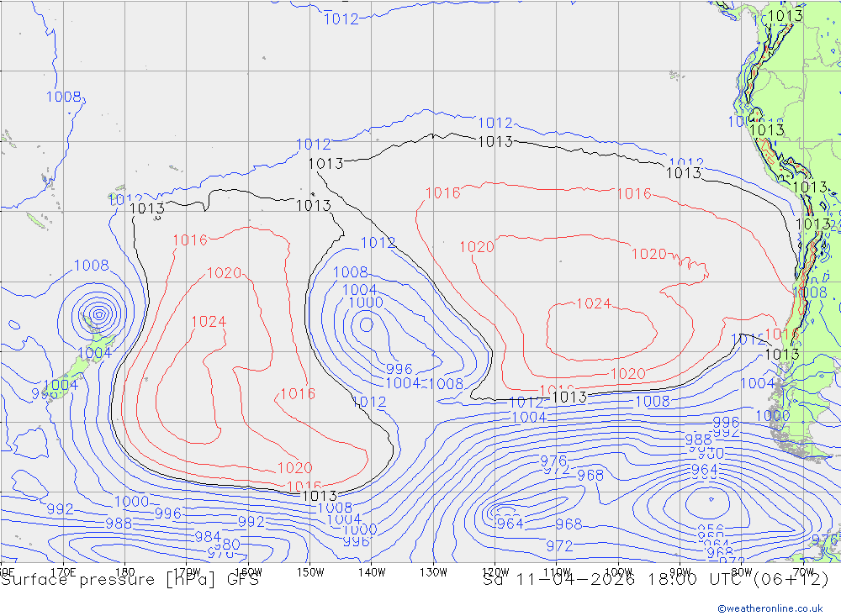Image resolution: width=841 pixels, height=616 pixels.
Task: Click the 1008 label on the Chilean coast
Action: point(811,292)
